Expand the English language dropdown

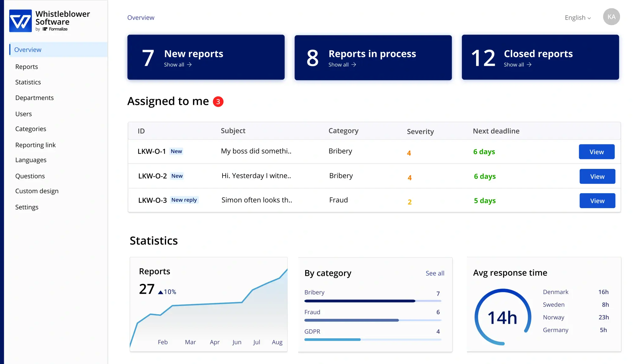pyautogui.click(x=578, y=18)
